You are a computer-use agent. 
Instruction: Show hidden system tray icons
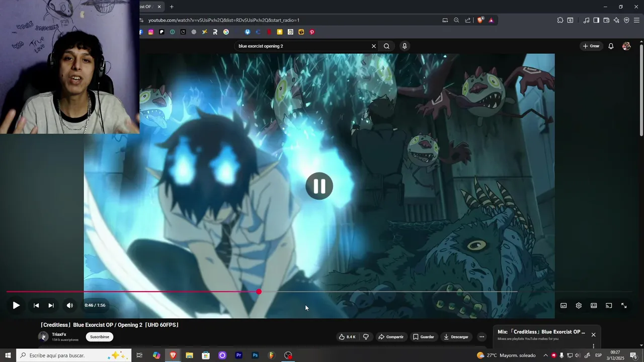click(545, 355)
